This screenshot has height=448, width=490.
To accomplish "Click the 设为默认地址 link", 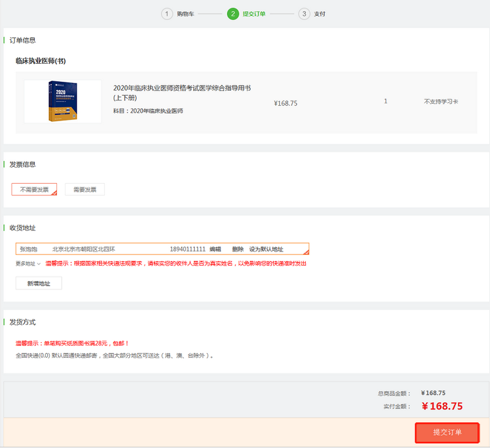I will (266, 249).
